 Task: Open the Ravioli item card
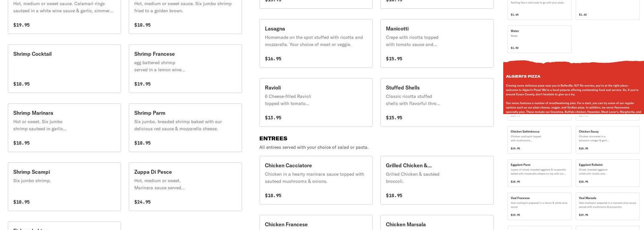[x=316, y=102]
